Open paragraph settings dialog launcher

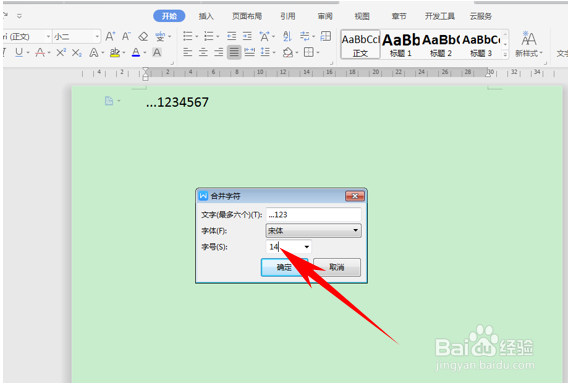(x=331, y=63)
